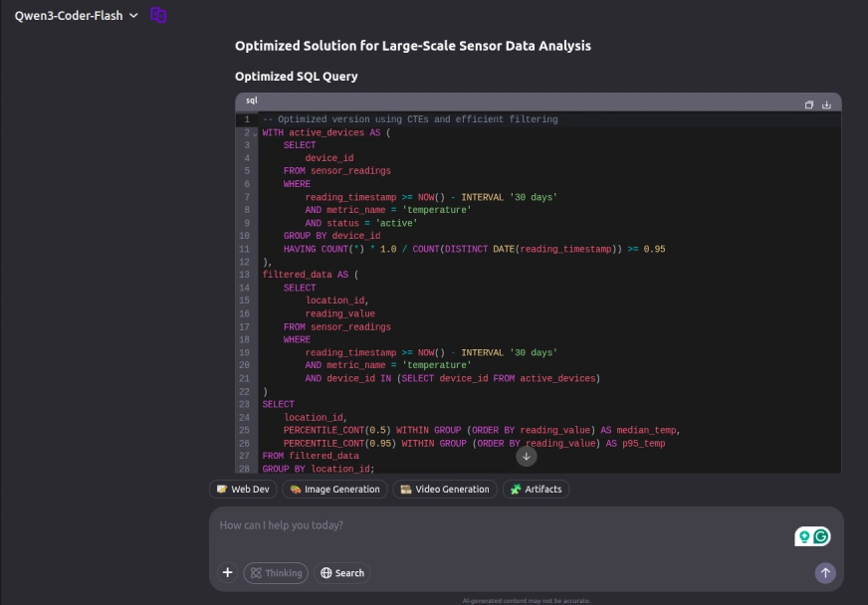Click the plus attachment button
Screen dimensions: 868x605
[x=228, y=573]
